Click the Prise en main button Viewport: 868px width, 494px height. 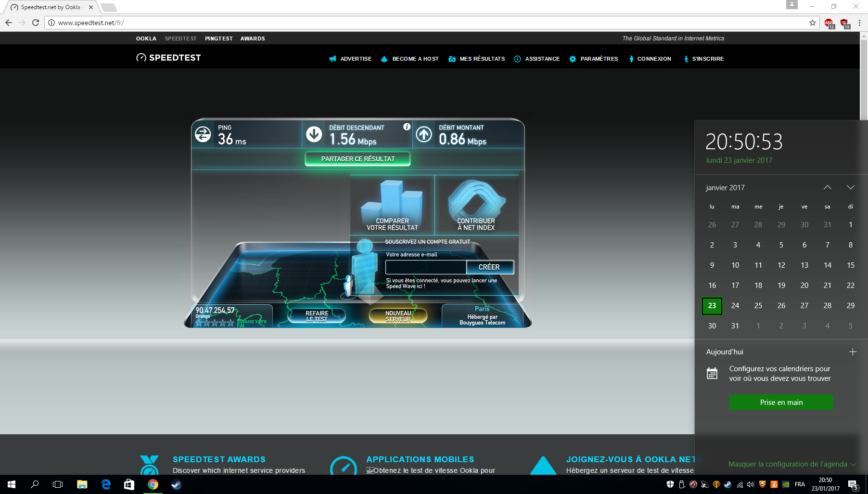coord(781,403)
